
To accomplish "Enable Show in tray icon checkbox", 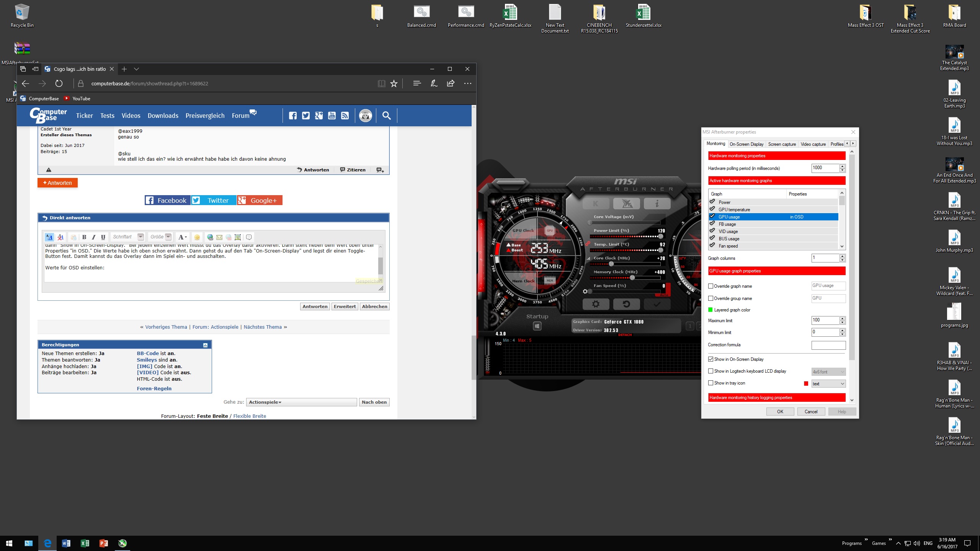I will point(711,383).
